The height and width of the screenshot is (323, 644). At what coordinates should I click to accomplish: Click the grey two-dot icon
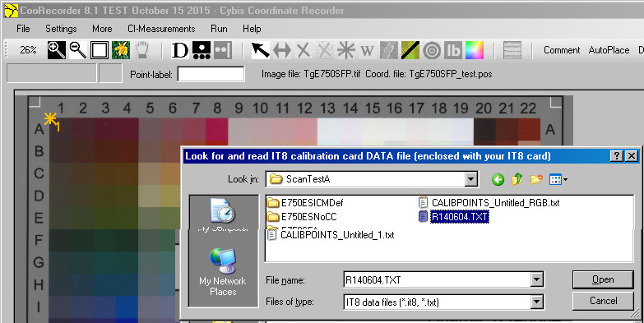pyautogui.click(x=223, y=50)
